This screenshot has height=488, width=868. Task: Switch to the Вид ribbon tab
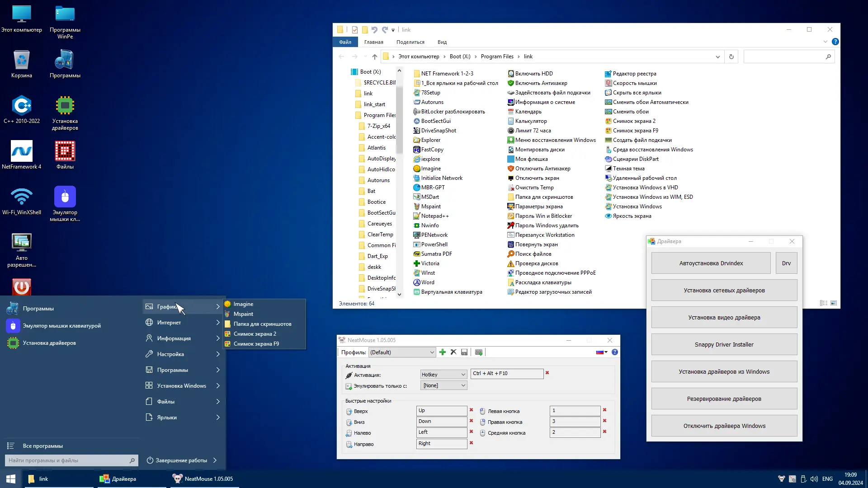(x=442, y=42)
